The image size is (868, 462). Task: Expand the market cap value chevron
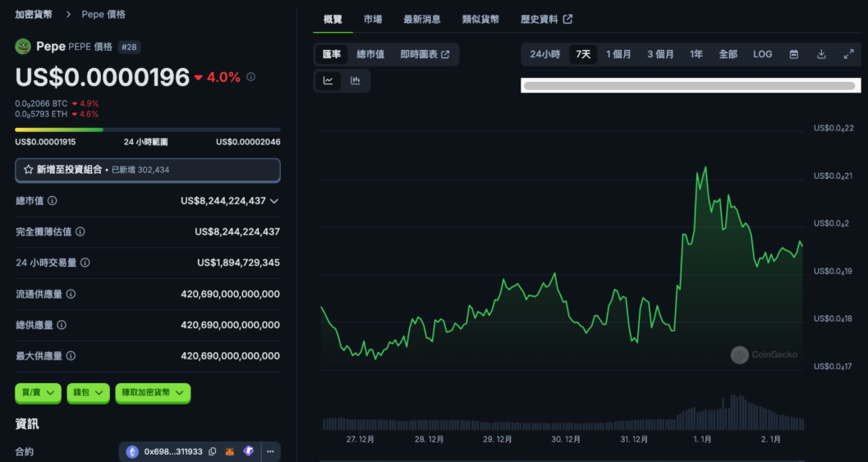click(274, 201)
